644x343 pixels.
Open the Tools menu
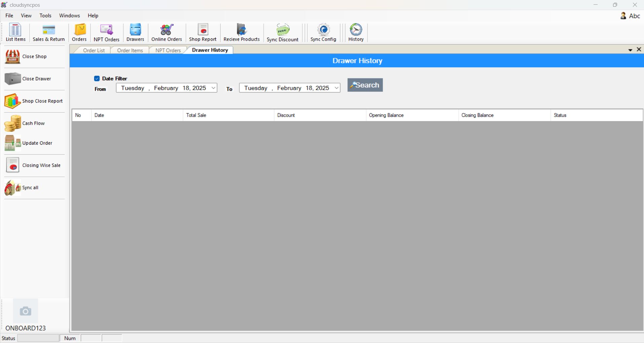click(45, 15)
